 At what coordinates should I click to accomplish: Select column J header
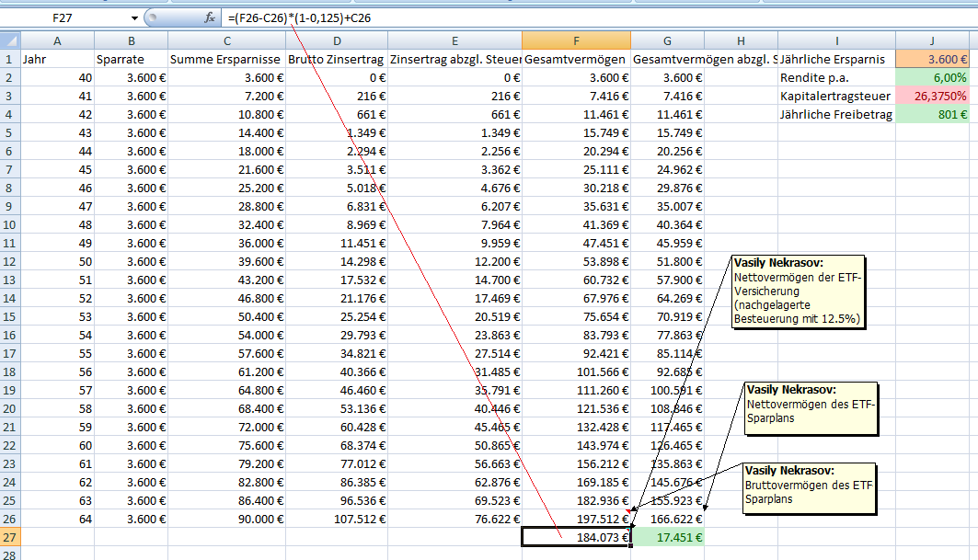(x=931, y=40)
